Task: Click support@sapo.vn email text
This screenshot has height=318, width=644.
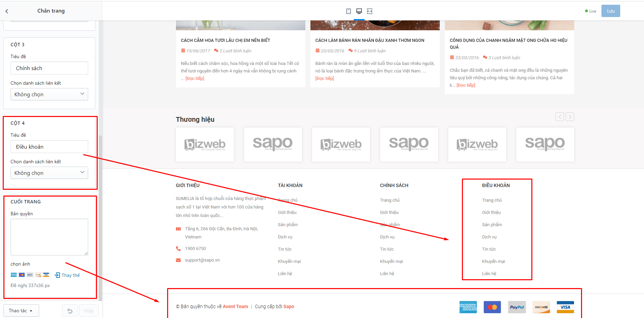Action: pyautogui.click(x=203, y=260)
